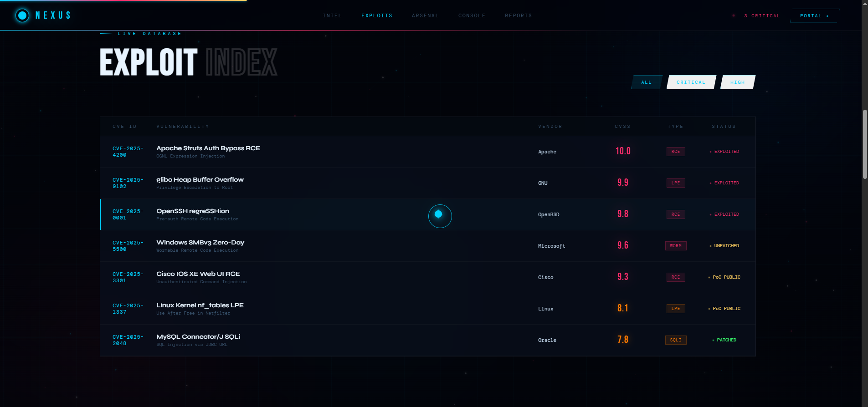The height and width of the screenshot is (407, 868).
Task: Click the OGNL Expression Injection subtitle
Action: tap(190, 156)
